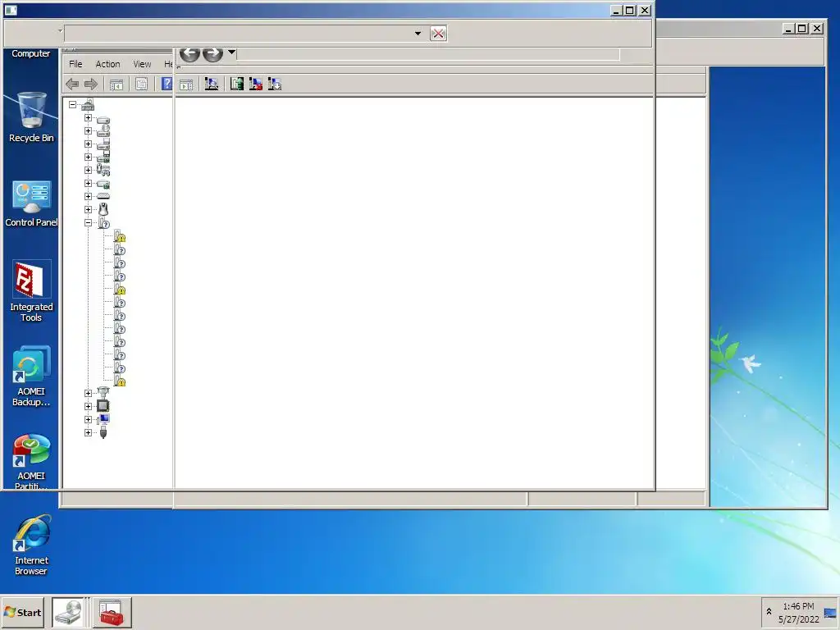Select the processor chip category icon
This screenshot has height=630, width=840.
103,406
